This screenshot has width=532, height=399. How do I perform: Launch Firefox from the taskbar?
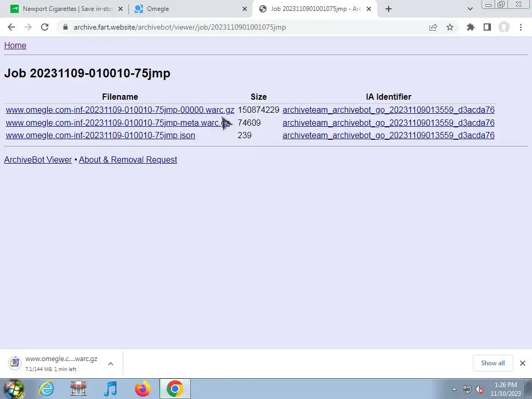pyautogui.click(x=142, y=389)
